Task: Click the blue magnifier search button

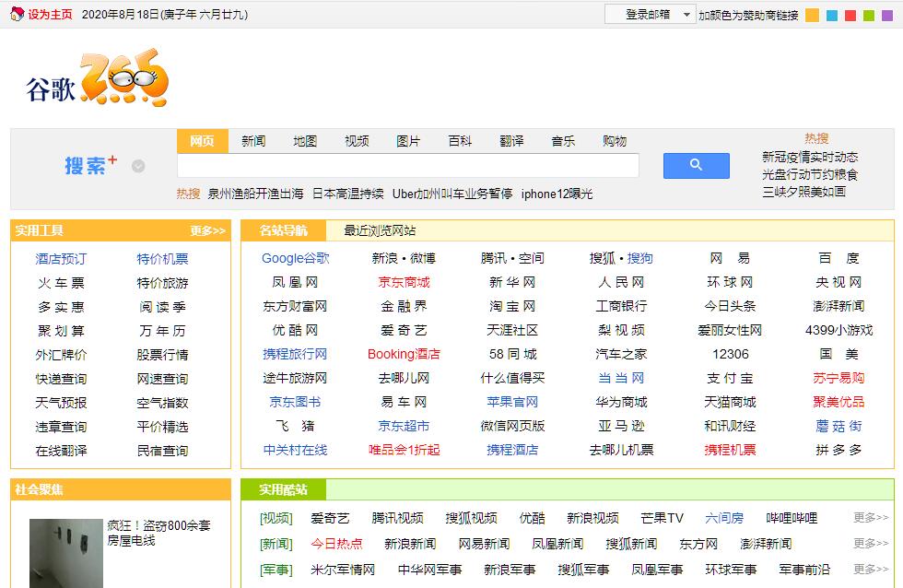Action: 696,165
